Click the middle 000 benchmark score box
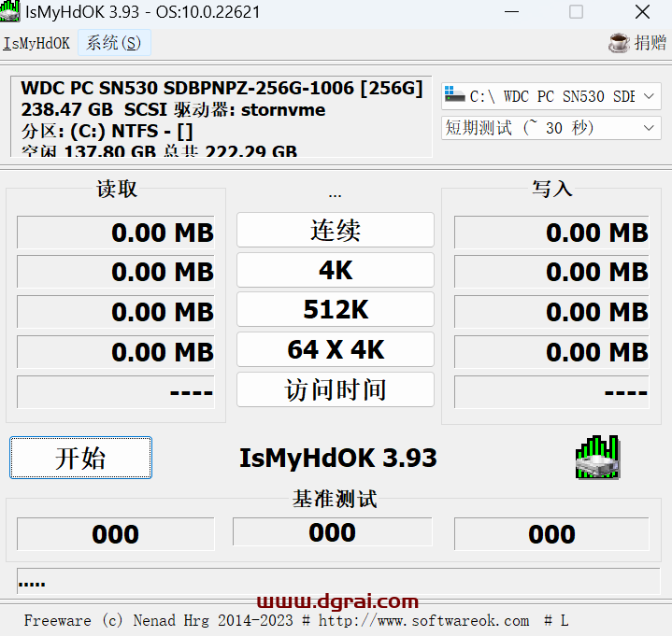Viewport: 672px width, 636px height. 332,532
